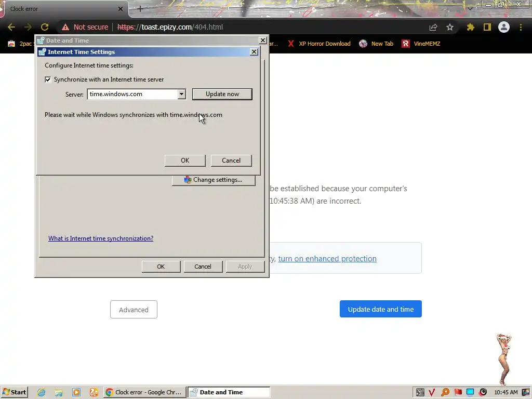
Task: Click Cancel in the Date and Time window
Action: 203,267
